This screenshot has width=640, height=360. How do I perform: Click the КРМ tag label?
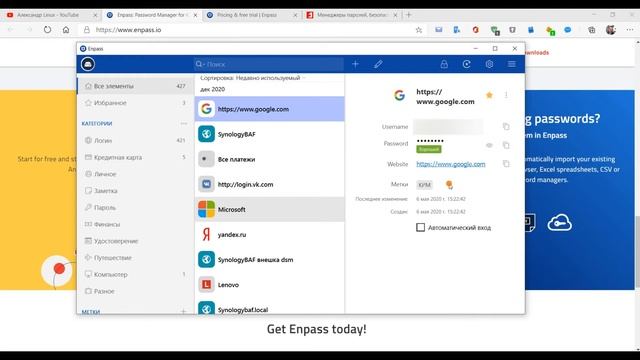point(424,185)
